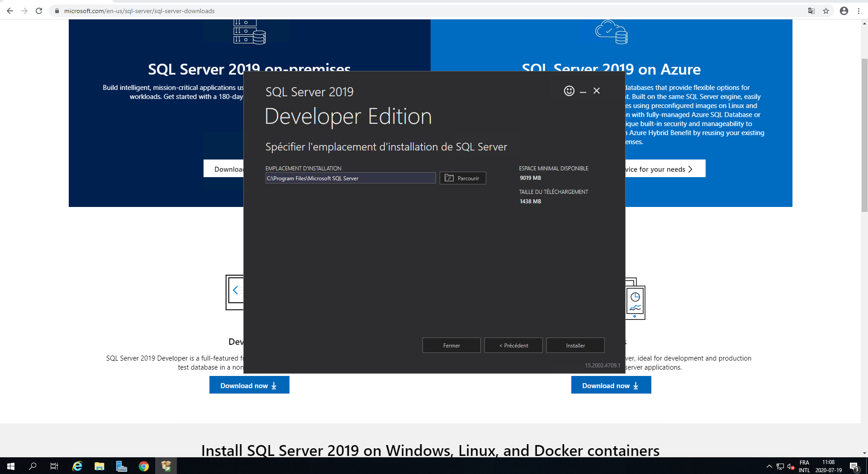Open Server Manager from the taskbar
The image size is (868, 474).
121,466
